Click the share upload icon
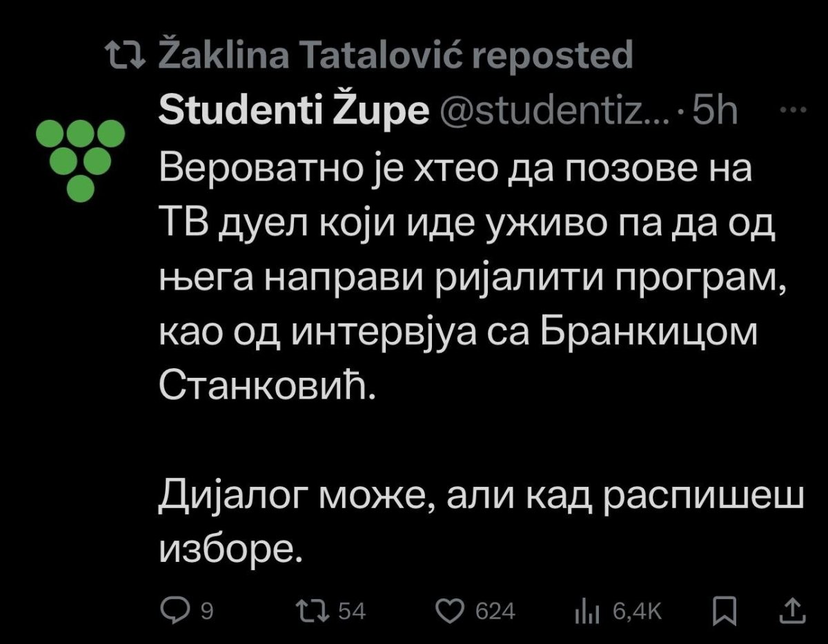This screenshot has height=644, width=828. click(x=793, y=610)
